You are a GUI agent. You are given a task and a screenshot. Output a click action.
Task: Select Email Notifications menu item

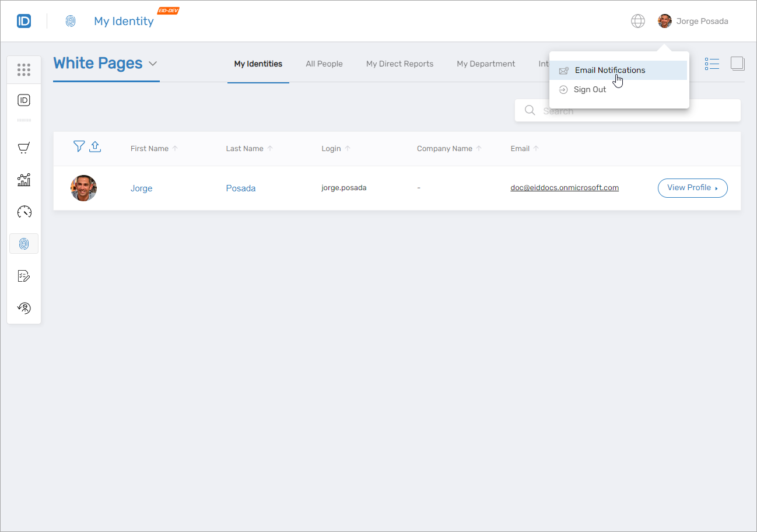[609, 71]
